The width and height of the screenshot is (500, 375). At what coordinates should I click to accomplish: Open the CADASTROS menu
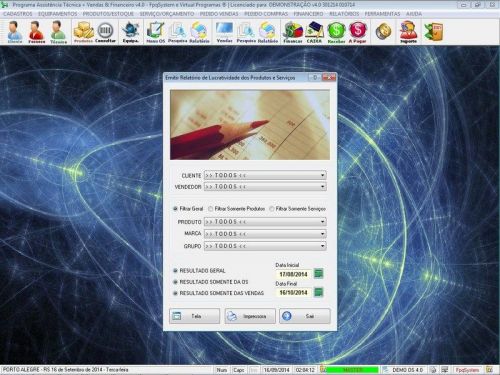point(18,14)
